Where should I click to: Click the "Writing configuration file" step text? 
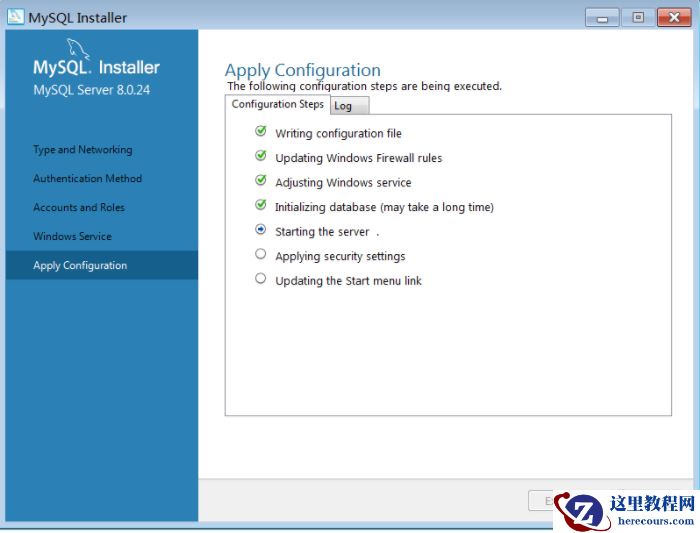click(x=338, y=133)
